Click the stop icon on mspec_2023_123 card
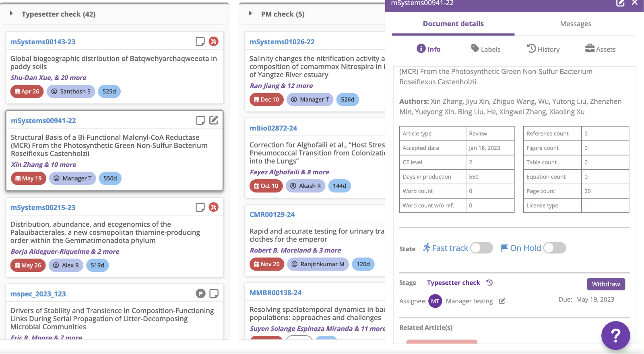 point(200,294)
